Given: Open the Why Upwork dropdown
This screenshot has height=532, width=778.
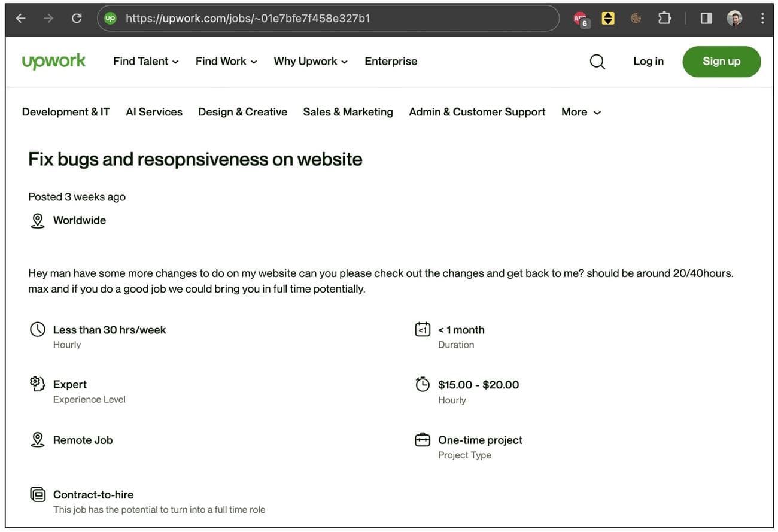Looking at the screenshot, I should click(310, 61).
